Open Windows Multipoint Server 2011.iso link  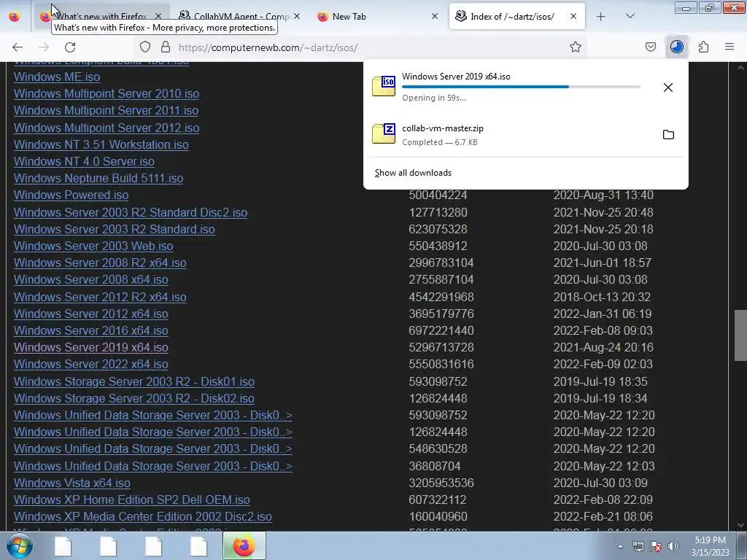(106, 111)
